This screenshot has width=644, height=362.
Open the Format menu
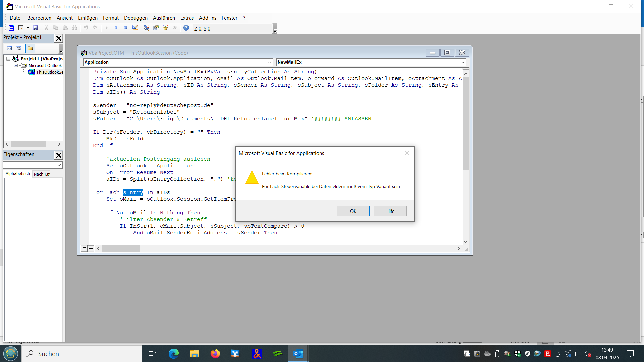coord(111,18)
